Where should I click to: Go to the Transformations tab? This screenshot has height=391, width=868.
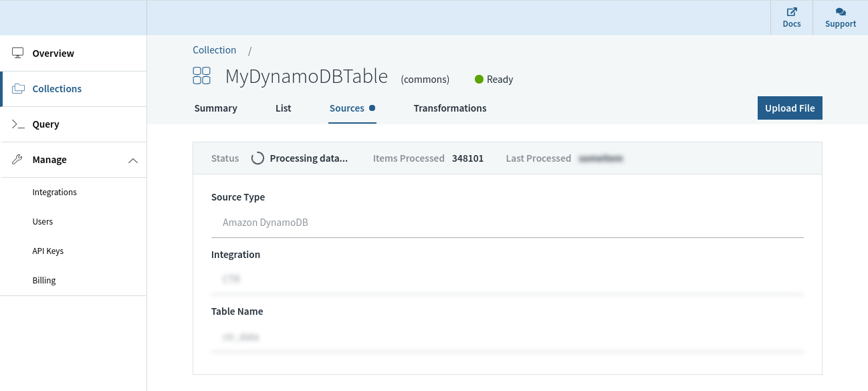(x=450, y=108)
